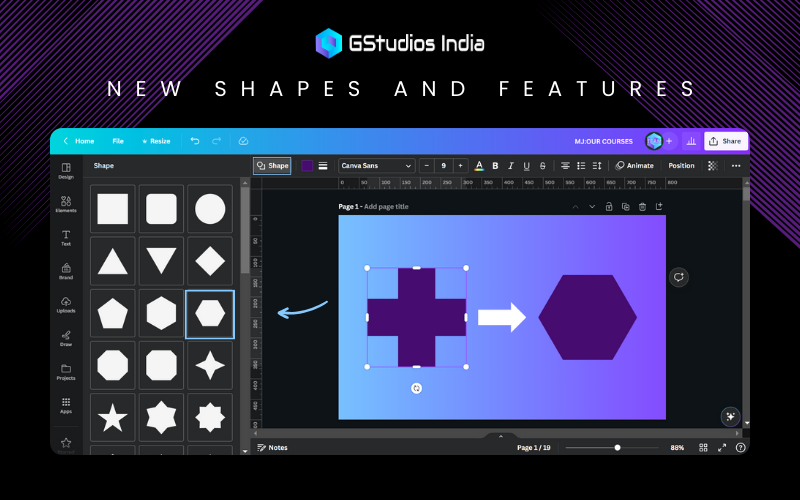
Task: Enter fullscreen present mode
Action: (x=722, y=447)
